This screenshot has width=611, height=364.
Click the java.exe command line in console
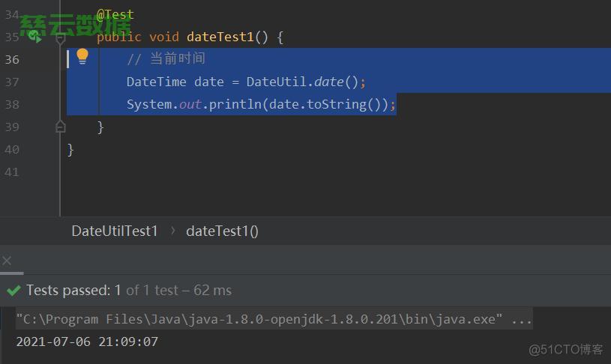pos(256,320)
